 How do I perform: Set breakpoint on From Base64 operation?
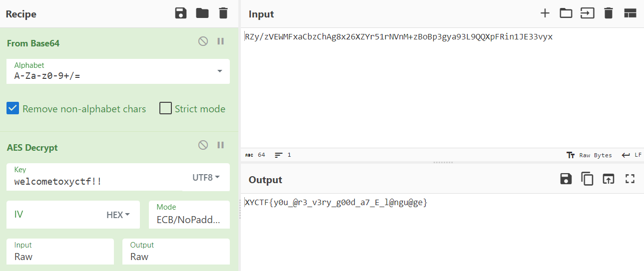click(220, 41)
